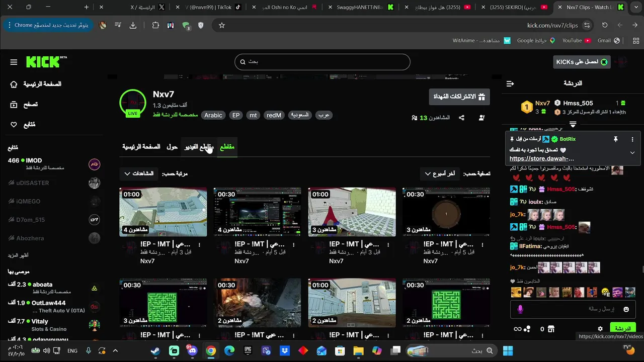Open the sort-by views (المشاهدات) dropdown
The image size is (644, 362).
138,173
